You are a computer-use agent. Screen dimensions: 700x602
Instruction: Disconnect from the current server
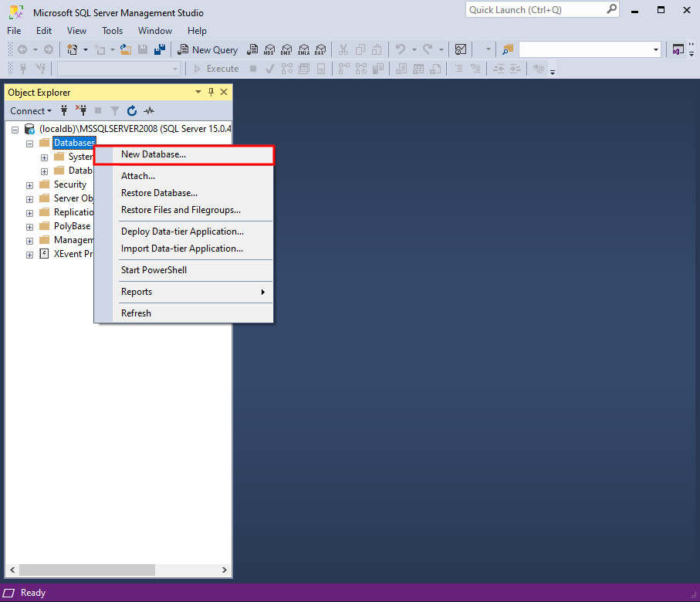(80, 110)
